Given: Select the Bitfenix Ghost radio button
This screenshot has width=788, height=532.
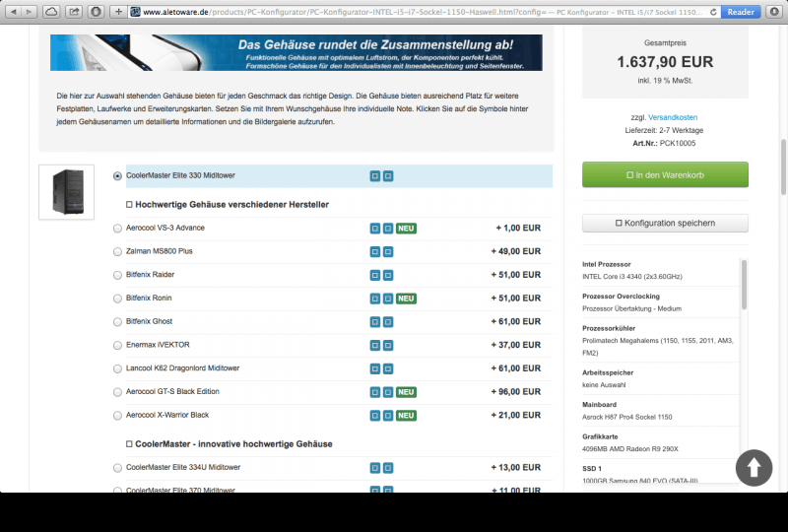Looking at the screenshot, I should (x=117, y=322).
